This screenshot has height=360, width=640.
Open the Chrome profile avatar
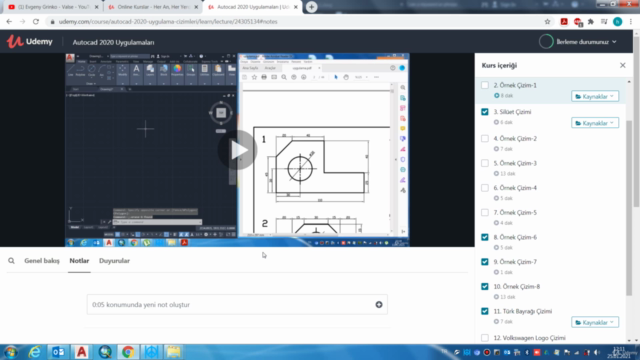pos(618,22)
